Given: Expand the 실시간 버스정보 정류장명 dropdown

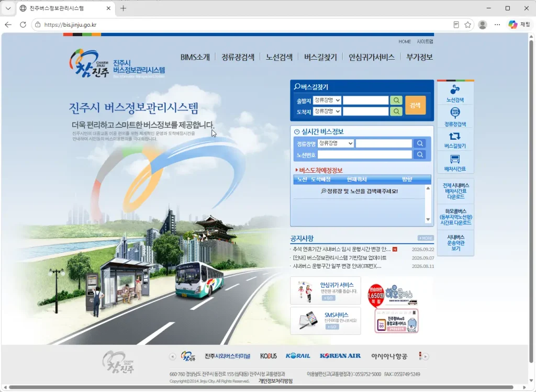Looking at the screenshot, I should tap(336, 143).
